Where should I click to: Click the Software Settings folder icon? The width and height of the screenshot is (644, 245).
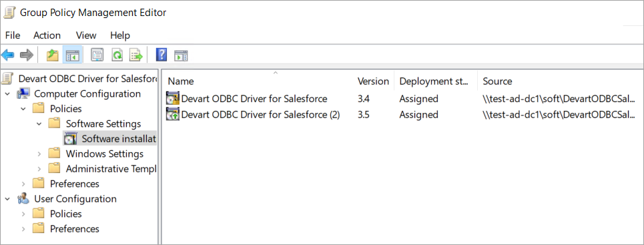54,124
